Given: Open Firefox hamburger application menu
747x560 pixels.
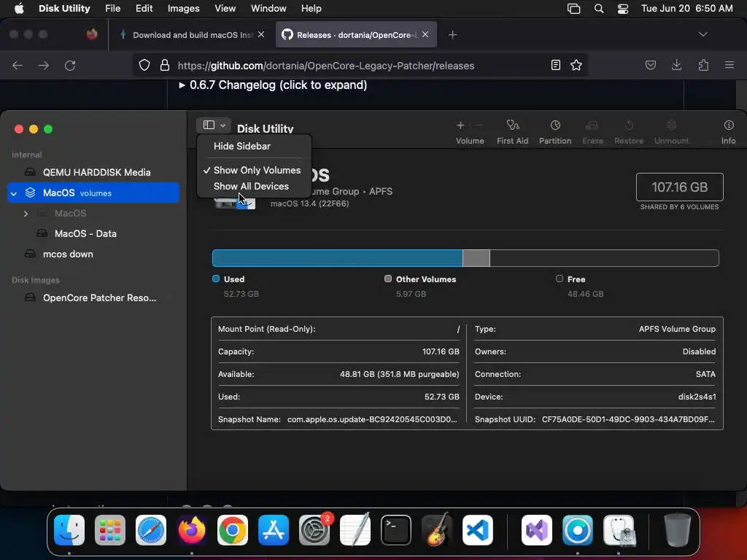Looking at the screenshot, I should pos(729,65).
